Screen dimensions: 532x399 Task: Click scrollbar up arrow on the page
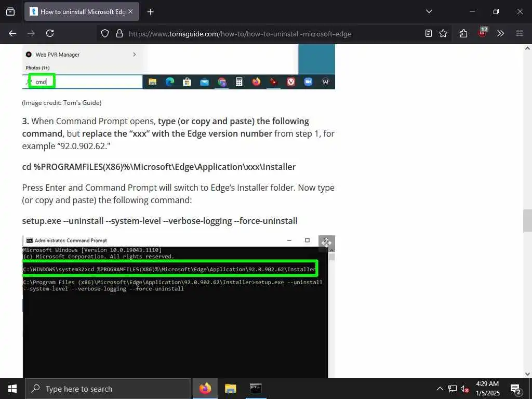(527, 48)
